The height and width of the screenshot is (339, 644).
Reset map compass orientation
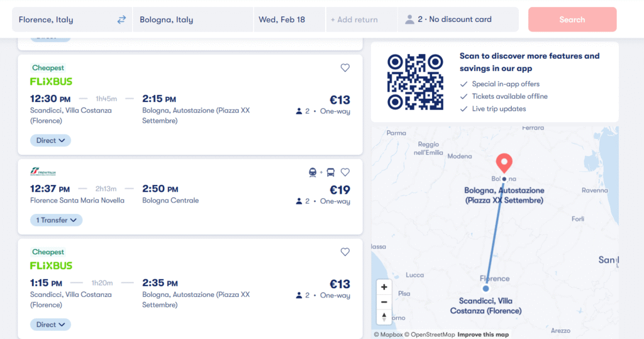(384, 317)
